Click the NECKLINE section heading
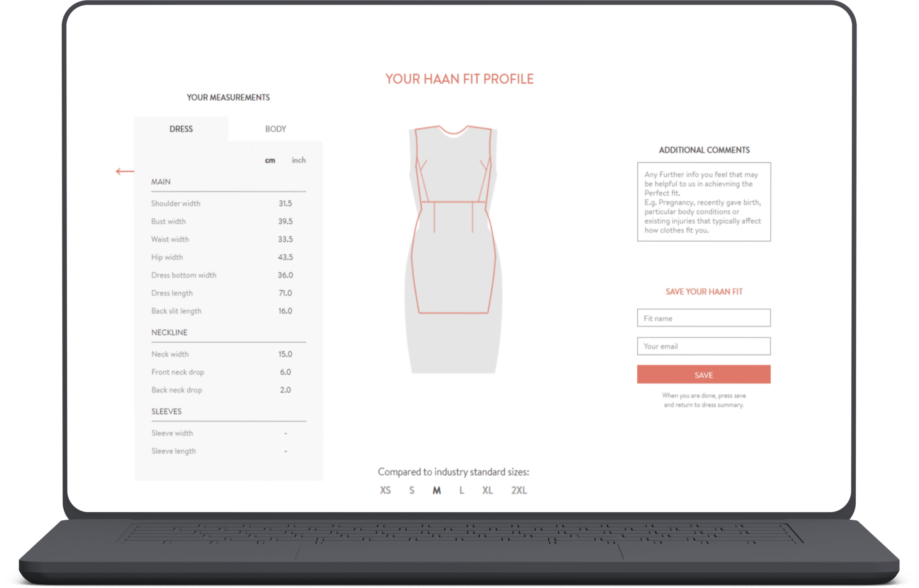 [x=170, y=333]
